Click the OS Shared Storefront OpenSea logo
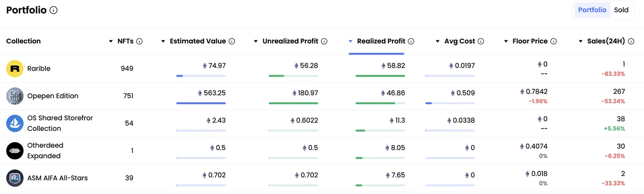Viewport: 644px width, 194px height. point(15,123)
